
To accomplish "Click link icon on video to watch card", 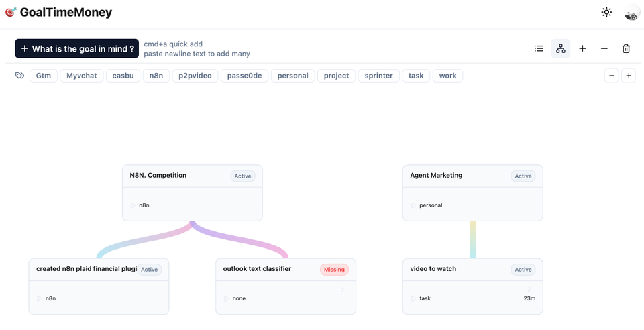I will coord(529,289).
